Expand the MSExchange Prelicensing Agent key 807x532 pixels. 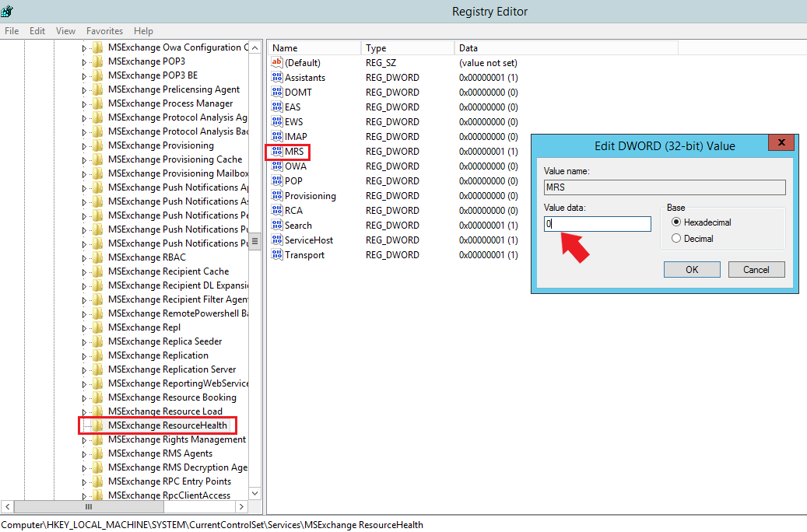[84, 90]
